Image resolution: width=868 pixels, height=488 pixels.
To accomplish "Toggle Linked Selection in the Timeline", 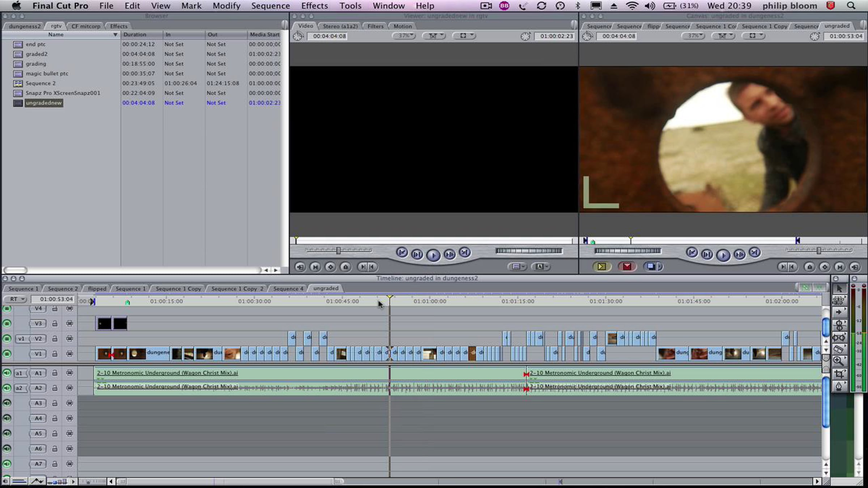I will click(x=805, y=288).
